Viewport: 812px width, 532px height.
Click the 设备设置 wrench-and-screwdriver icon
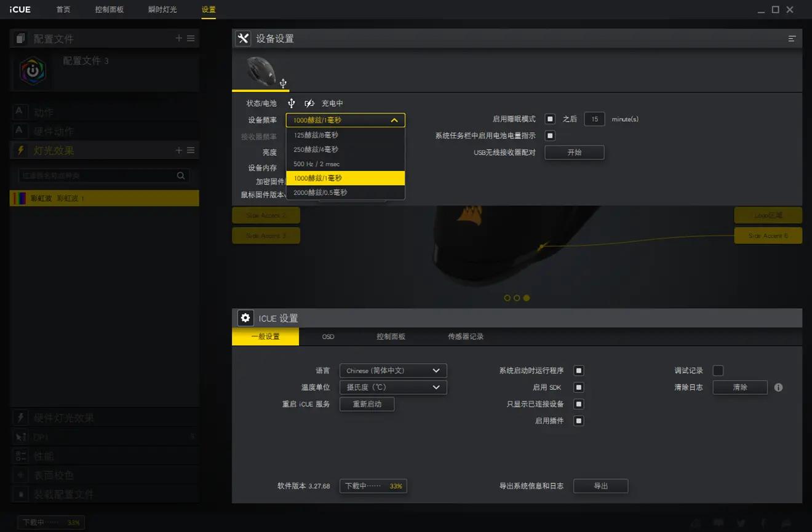point(243,38)
